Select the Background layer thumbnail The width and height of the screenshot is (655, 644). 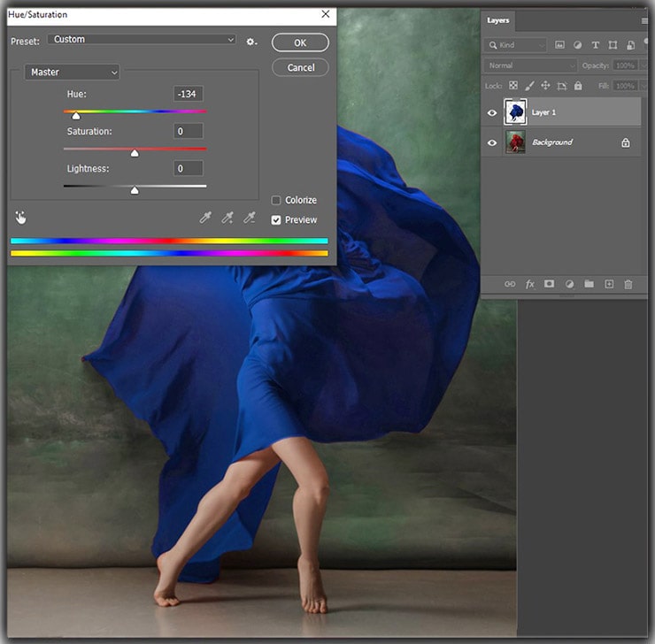(515, 142)
